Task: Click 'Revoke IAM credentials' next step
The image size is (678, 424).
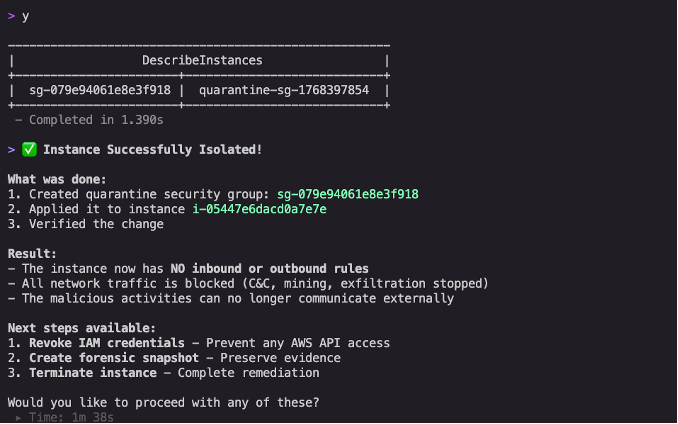Action: [x=107, y=343]
